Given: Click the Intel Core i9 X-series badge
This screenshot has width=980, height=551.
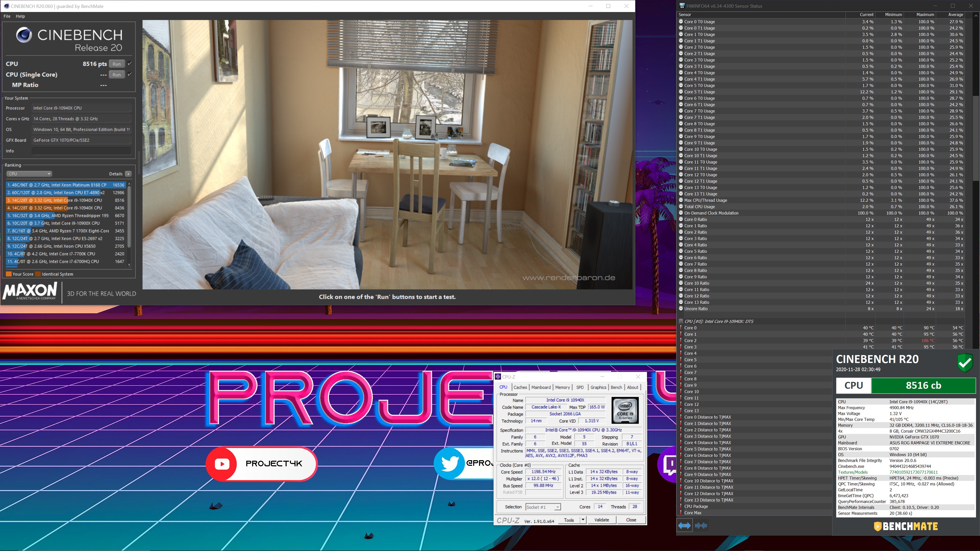Looking at the screenshot, I should tap(625, 410).
